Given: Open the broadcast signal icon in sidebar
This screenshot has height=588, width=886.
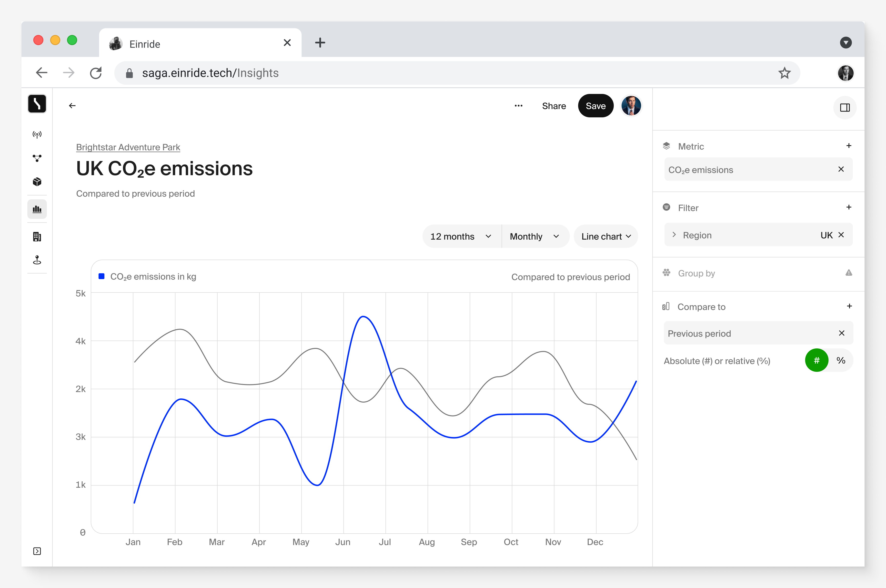Looking at the screenshot, I should [x=37, y=134].
